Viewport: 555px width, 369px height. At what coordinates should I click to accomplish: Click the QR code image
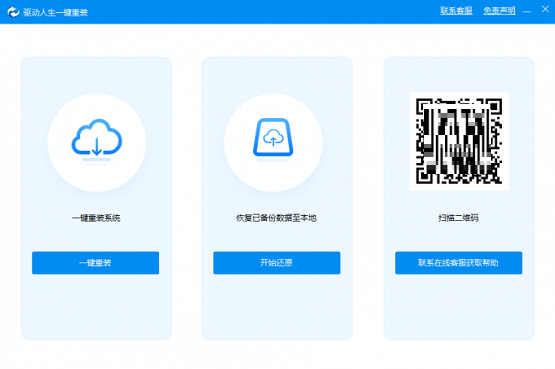coord(459,141)
